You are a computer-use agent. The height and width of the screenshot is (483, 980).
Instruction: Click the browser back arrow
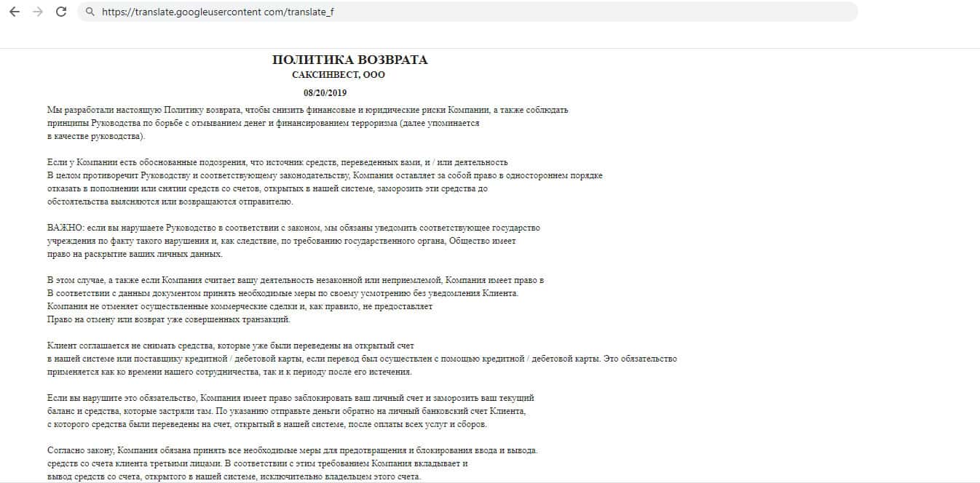coord(14,12)
